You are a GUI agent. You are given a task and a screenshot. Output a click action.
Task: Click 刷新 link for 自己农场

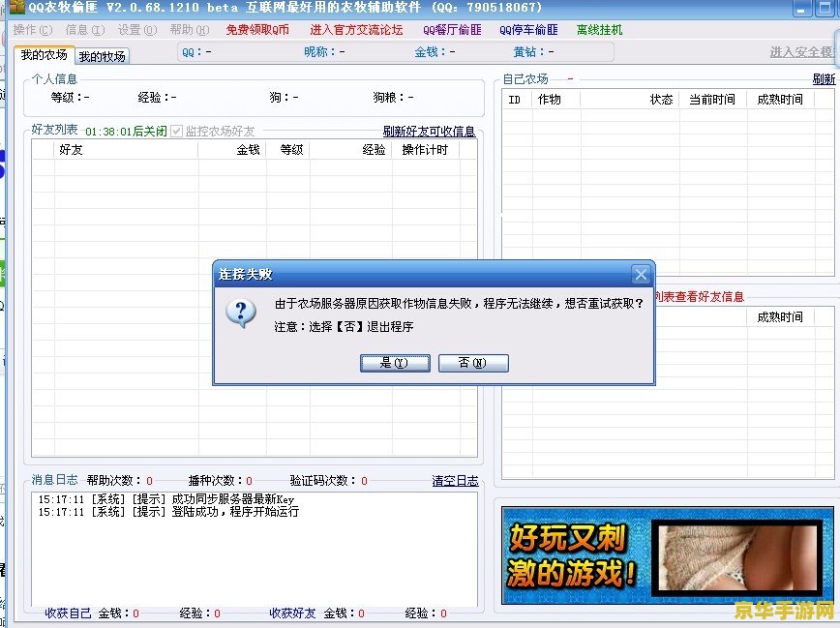[x=824, y=79]
